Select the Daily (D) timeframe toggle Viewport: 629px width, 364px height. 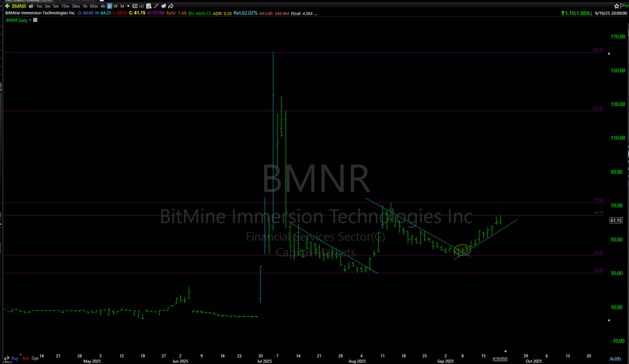pyautogui.click(x=110, y=6)
